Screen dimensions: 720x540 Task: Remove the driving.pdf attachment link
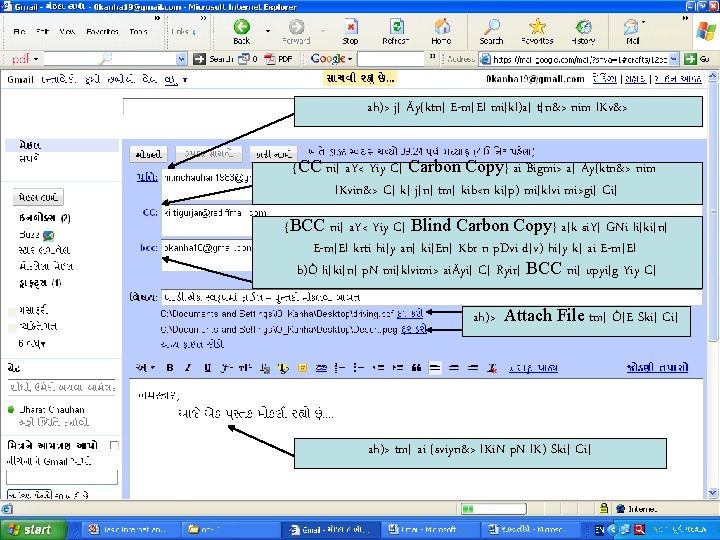[410, 314]
